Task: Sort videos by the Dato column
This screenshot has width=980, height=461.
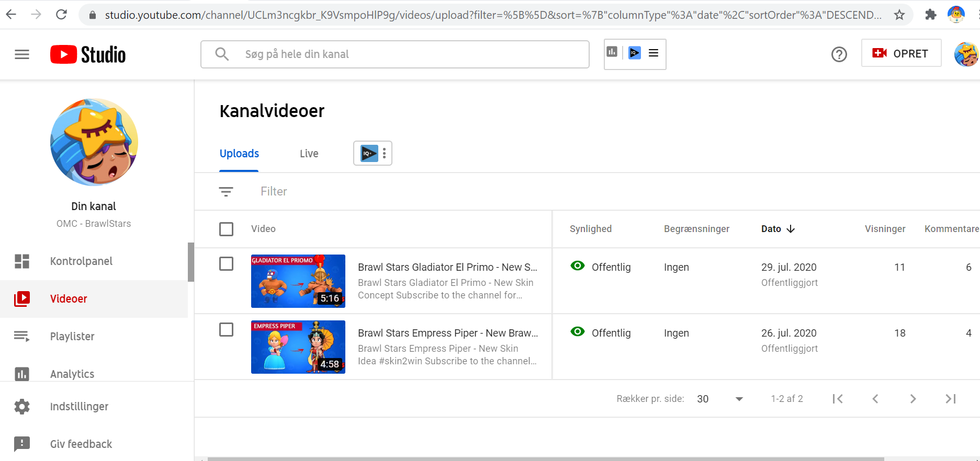Action: coord(778,229)
